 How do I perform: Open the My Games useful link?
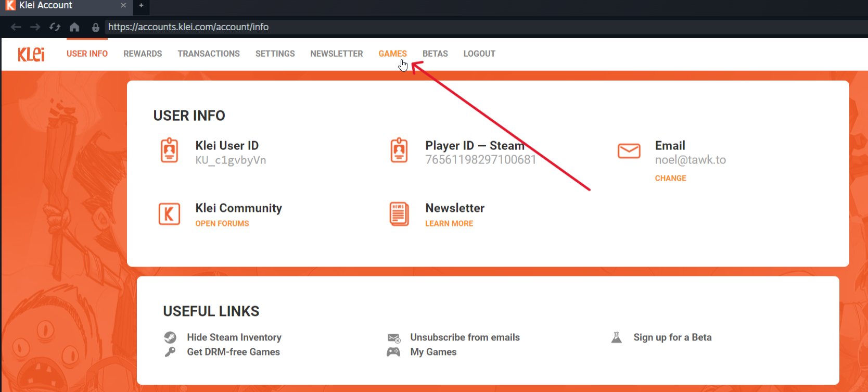pos(433,352)
